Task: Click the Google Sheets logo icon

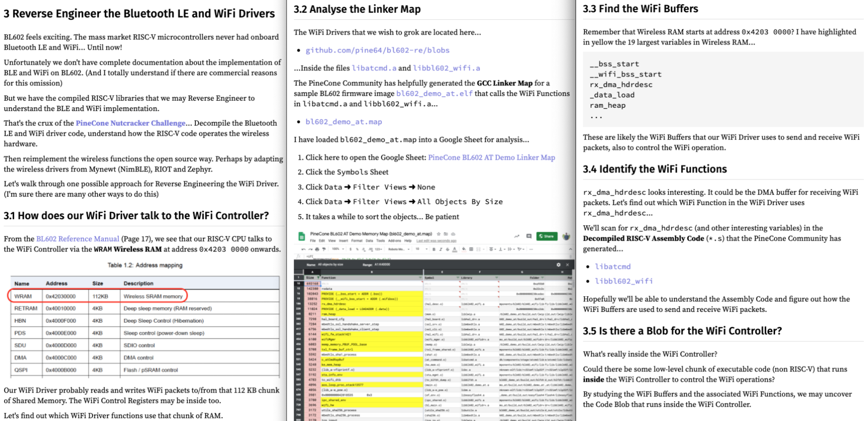Action: (301, 236)
